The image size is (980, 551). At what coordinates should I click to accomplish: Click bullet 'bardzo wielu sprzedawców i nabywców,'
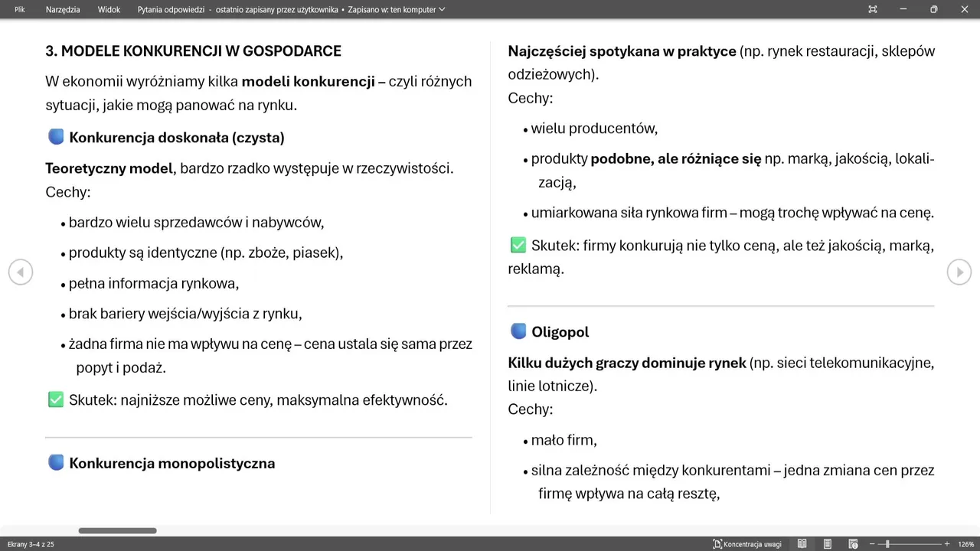[x=197, y=223]
